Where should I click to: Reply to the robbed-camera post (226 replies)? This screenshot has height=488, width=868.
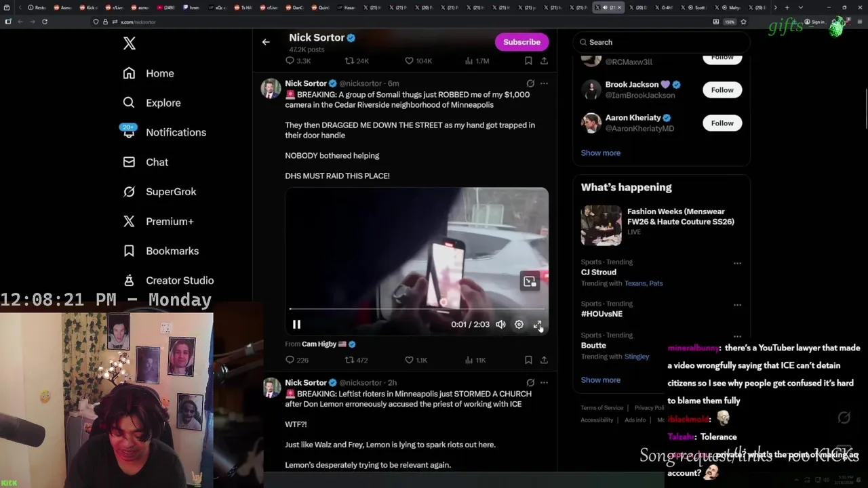point(297,360)
